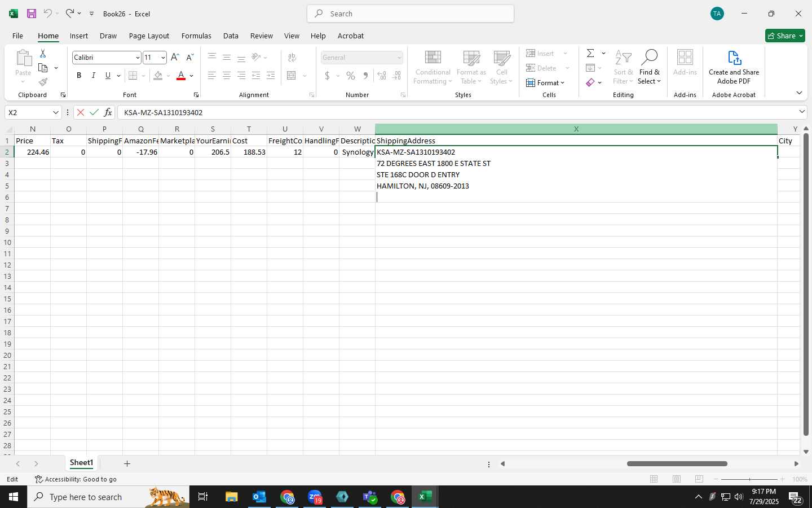
Task: Increase font size with the larger A icon
Action: tap(175, 58)
